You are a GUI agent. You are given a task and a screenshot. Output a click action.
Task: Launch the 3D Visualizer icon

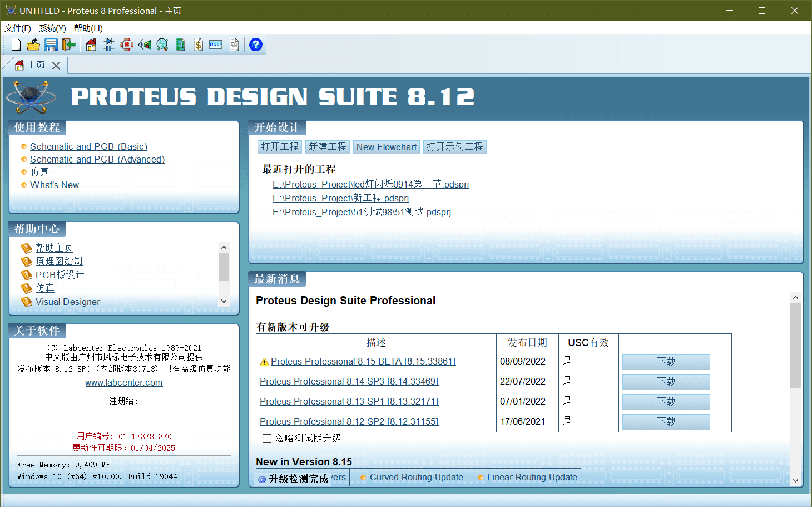click(145, 45)
